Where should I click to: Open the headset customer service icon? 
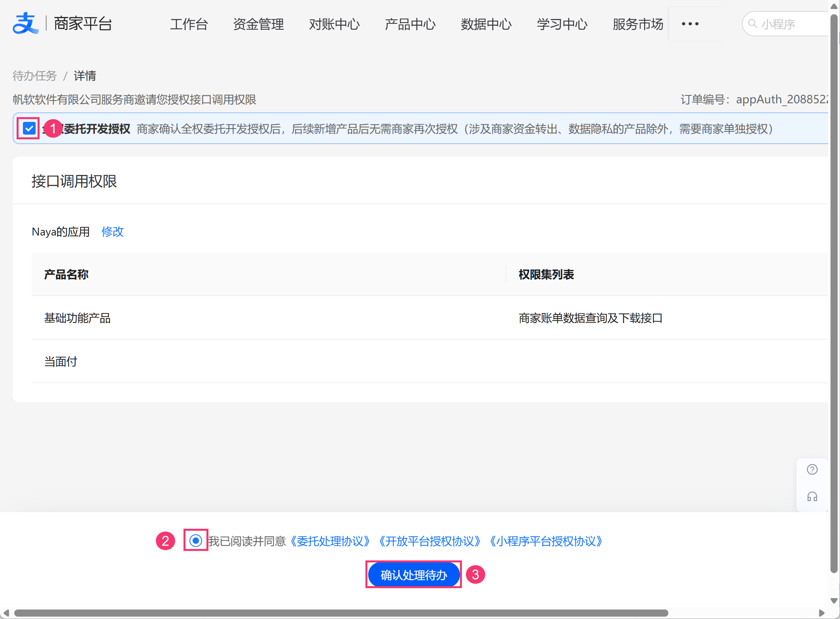coord(812,497)
